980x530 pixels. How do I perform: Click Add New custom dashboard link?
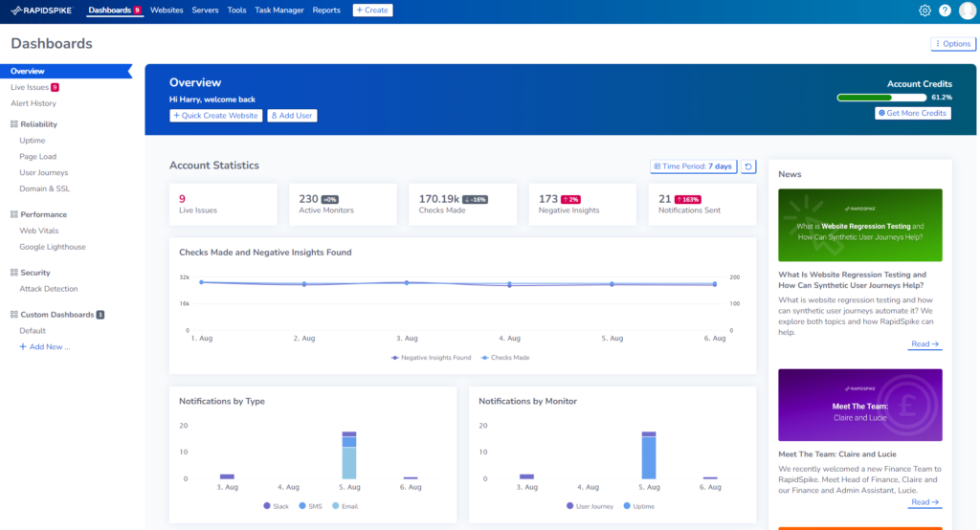click(x=44, y=347)
